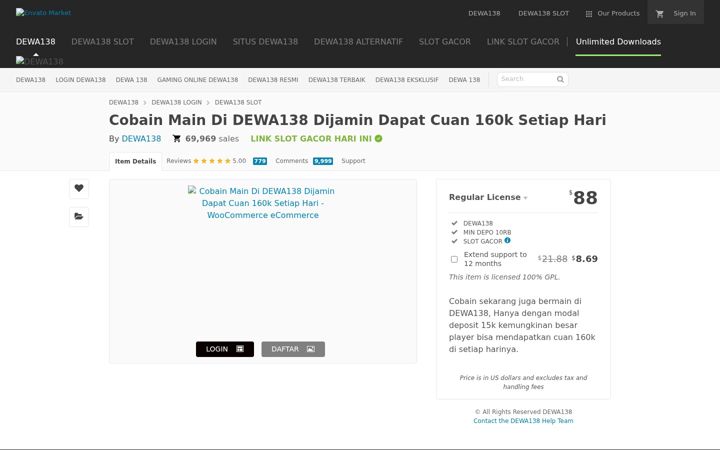Select SITUS DEWA138 in main navigation

[265, 41]
